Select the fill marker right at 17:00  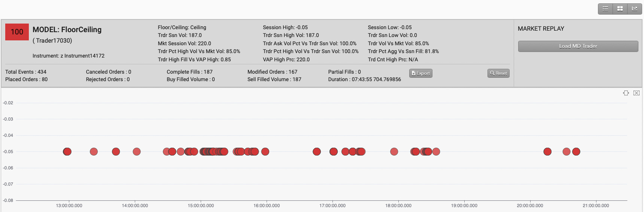coord(334,151)
